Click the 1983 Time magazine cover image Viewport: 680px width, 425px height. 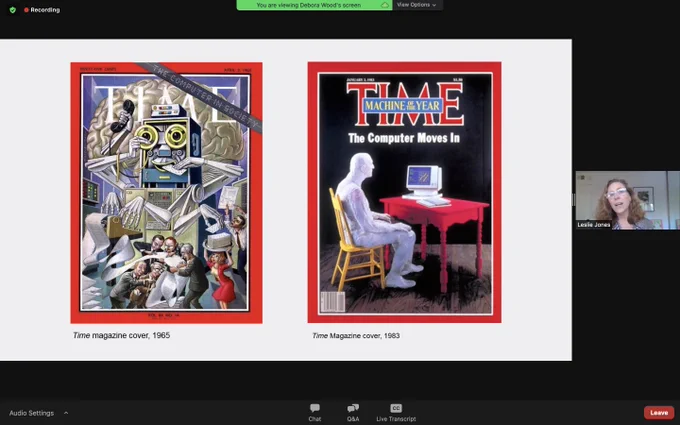point(404,192)
